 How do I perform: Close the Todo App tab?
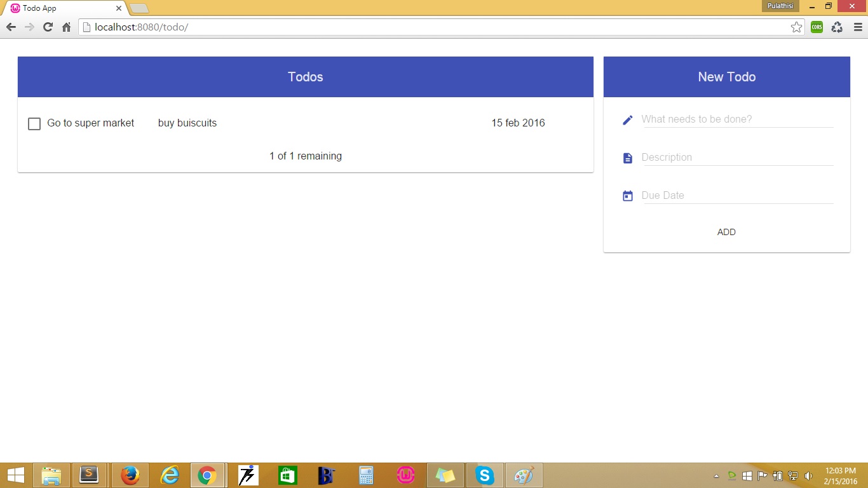pos(118,8)
